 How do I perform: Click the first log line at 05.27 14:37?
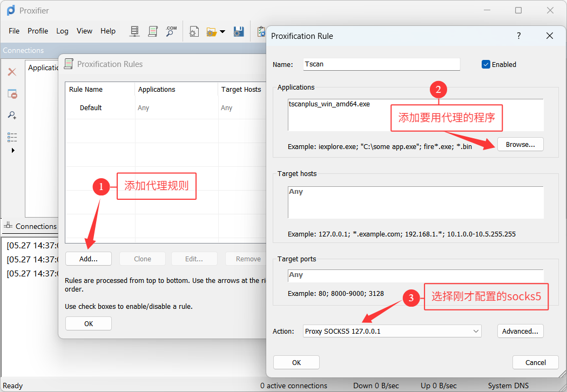(32, 246)
